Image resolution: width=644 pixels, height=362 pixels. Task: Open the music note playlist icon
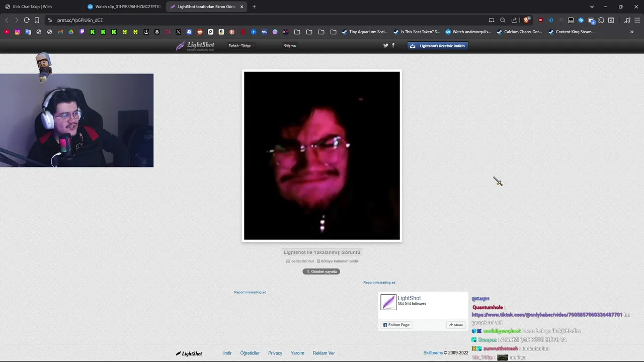tap(627, 20)
